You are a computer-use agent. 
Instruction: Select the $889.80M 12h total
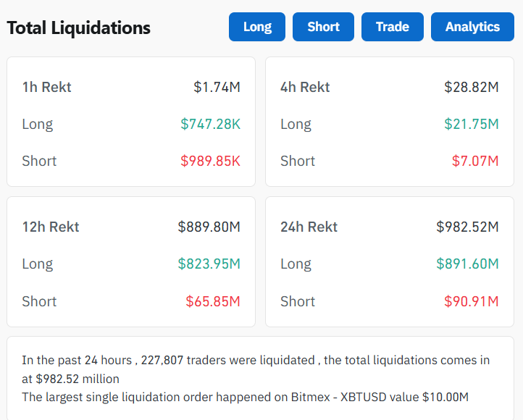pyautogui.click(x=209, y=227)
